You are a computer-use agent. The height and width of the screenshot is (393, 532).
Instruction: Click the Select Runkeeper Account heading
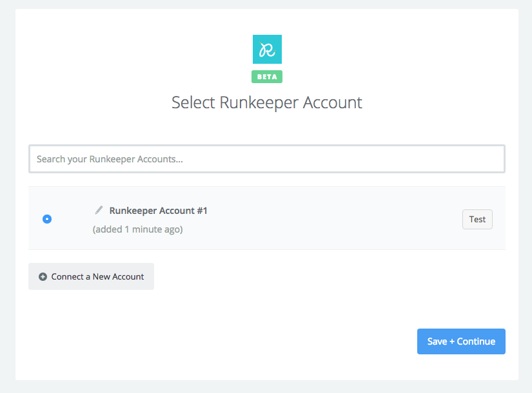click(x=267, y=102)
